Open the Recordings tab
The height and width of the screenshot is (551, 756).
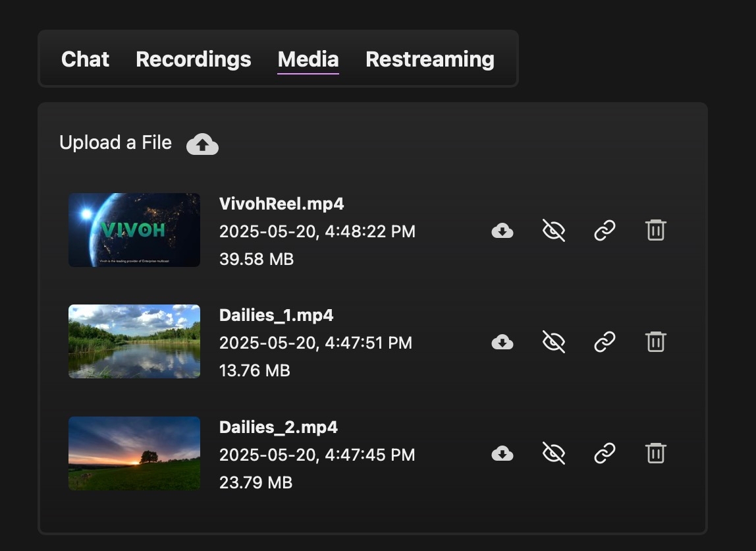193,59
